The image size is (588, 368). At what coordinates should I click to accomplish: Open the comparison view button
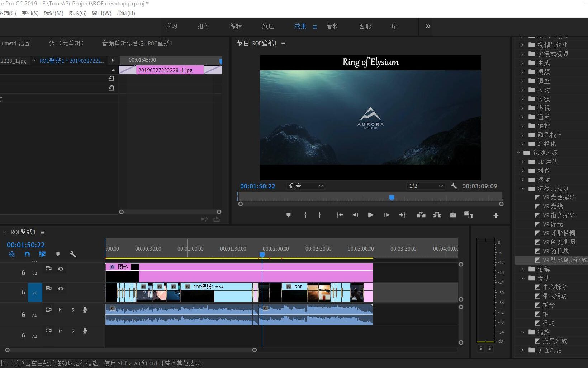click(468, 215)
